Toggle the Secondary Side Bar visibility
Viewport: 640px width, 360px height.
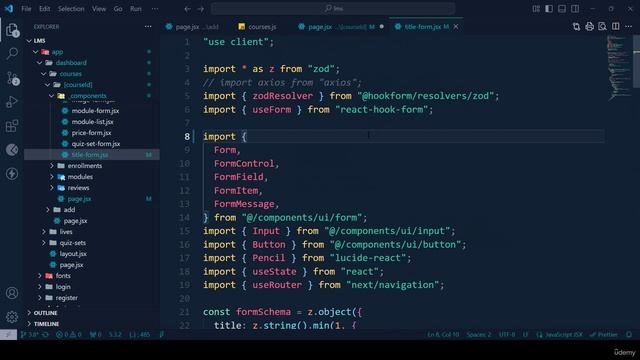575,9
